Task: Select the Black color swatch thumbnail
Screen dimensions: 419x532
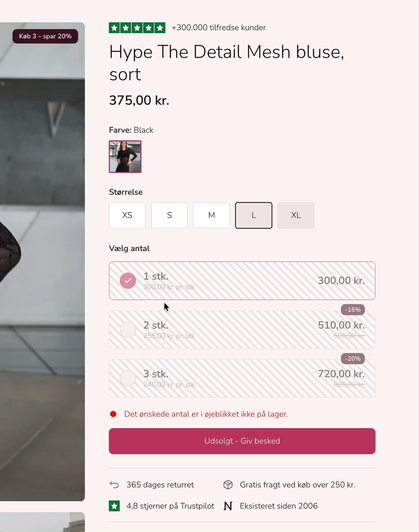Action: click(x=125, y=156)
